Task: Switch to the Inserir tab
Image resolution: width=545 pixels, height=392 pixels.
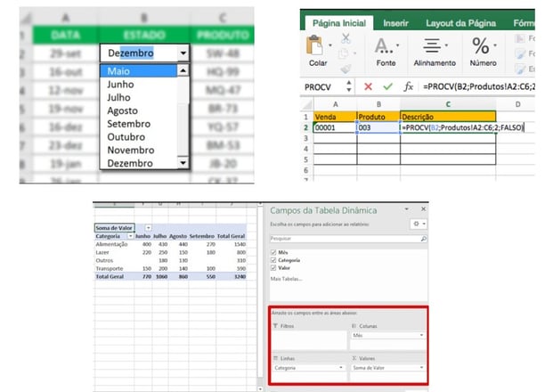Action: click(395, 23)
